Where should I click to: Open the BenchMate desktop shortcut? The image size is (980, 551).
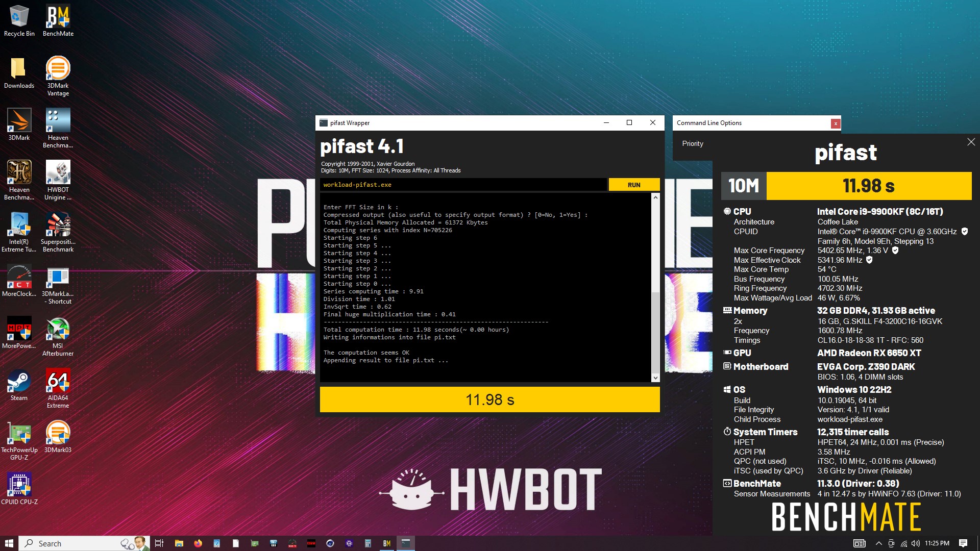tap(58, 21)
